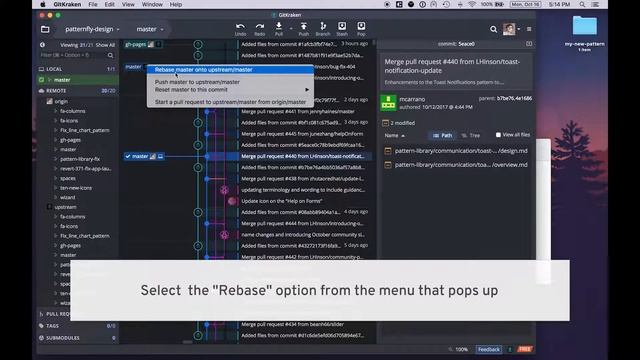Open my-new-pattern desktop folder

(x=584, y=26)
